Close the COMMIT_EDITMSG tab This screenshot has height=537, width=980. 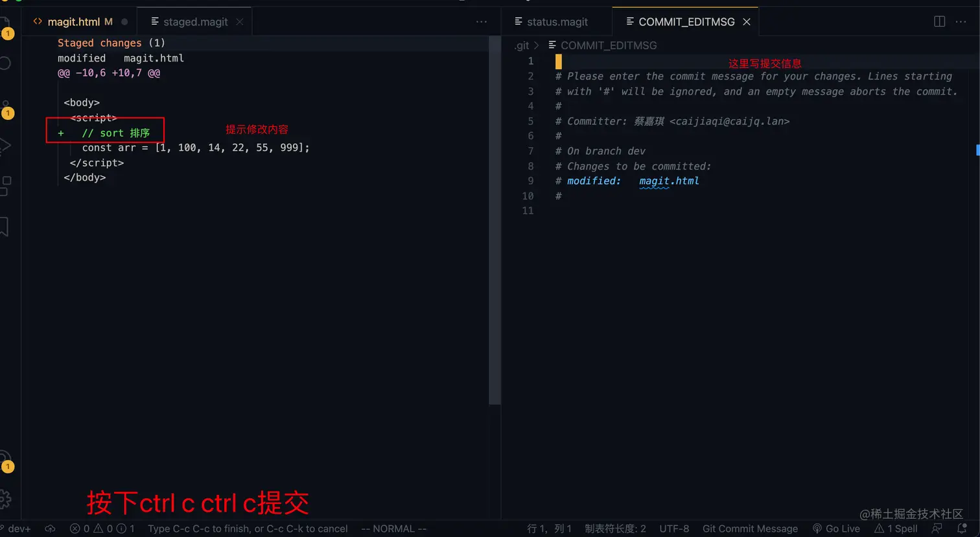[747, 22]
